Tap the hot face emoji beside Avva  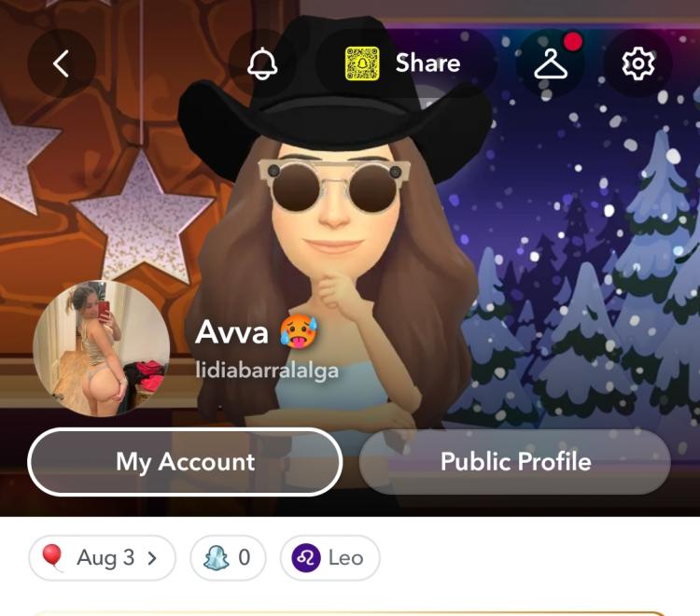tap(299, 332)
